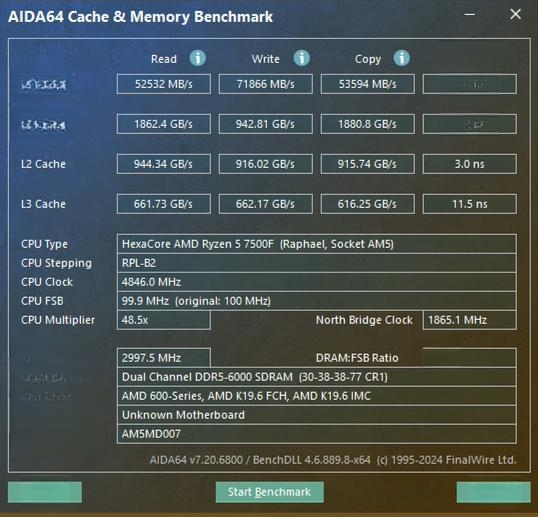
Task: Click the AIDA64 Cache & Memory Benchmark title
Action: tap(140, 16)
